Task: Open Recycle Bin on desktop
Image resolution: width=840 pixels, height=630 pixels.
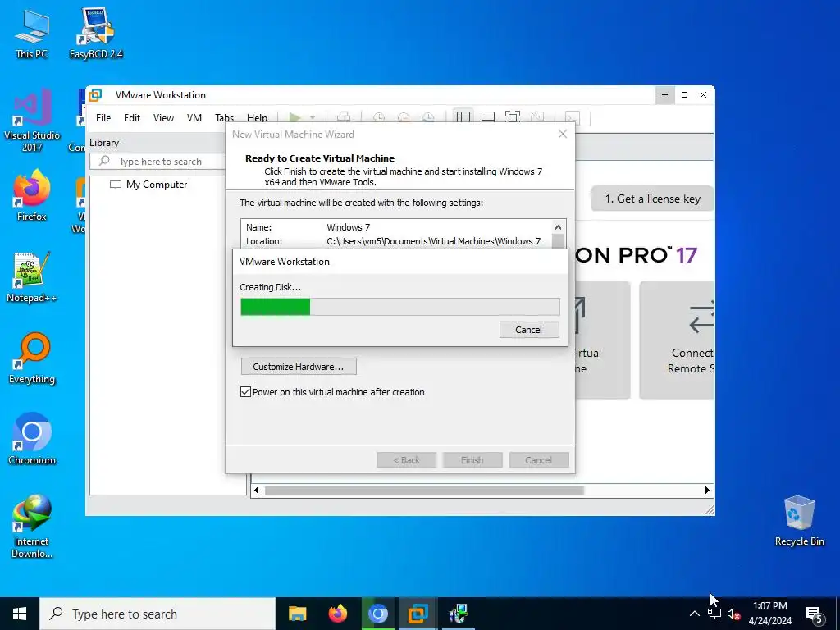Action: click(x=799, y=521)
